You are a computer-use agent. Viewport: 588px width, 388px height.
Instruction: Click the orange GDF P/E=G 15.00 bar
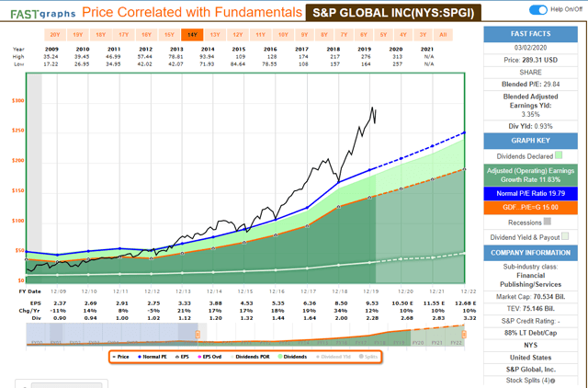coord(530,208)
